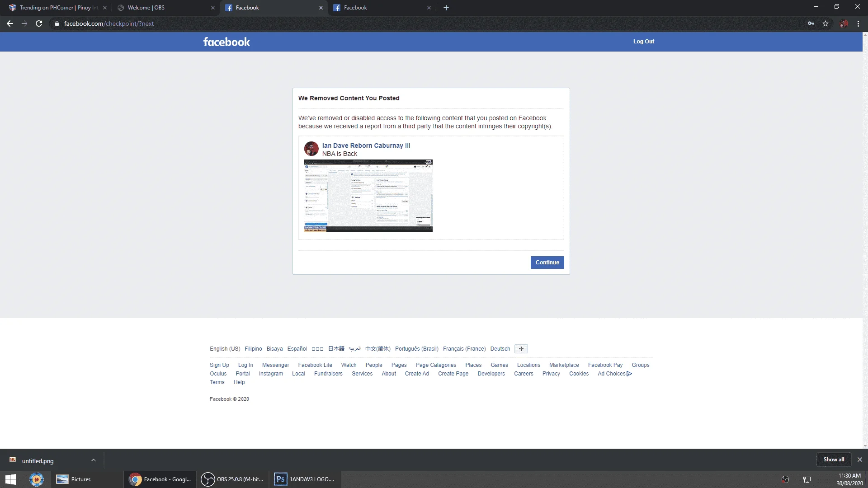Screen dimensions: 868x488
Task: Open the Facebook Lite footer link
Action: pos(315,365)
